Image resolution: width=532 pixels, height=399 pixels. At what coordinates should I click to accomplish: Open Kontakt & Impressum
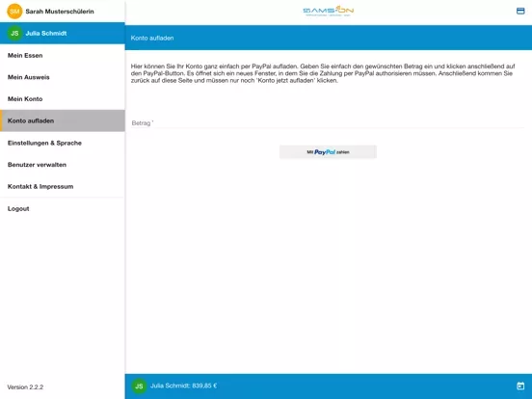pos(63,186)
